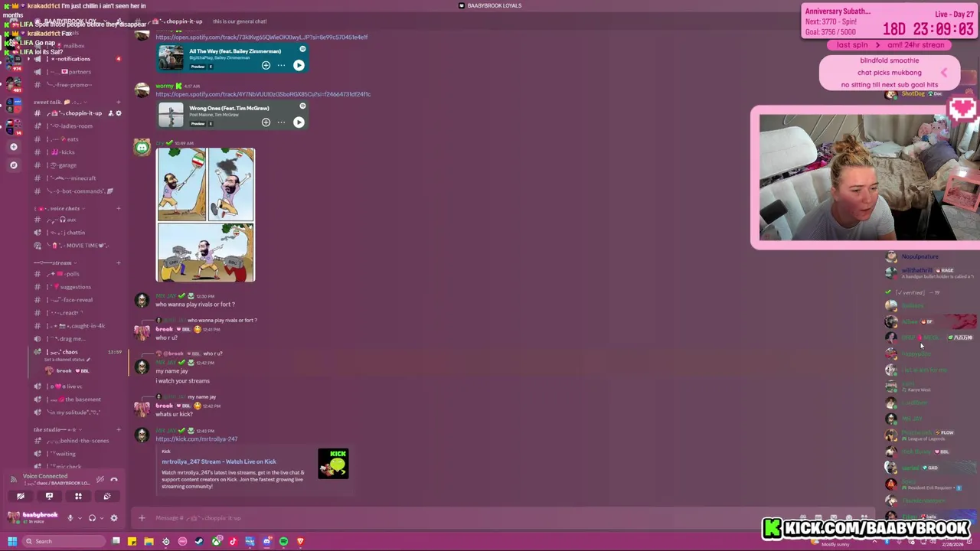Edit choppin-it-up channel settings gear

tap(118, 113)
